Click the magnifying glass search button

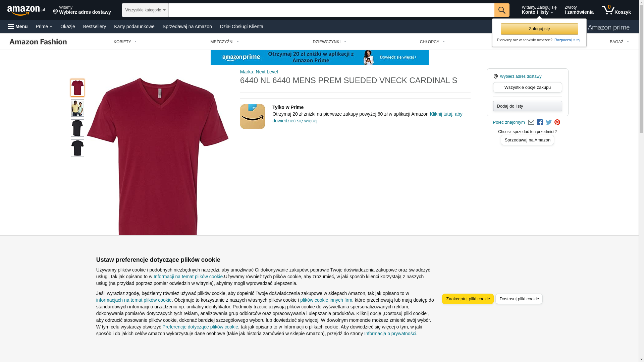pyautogui.click(x=501, y=10)
